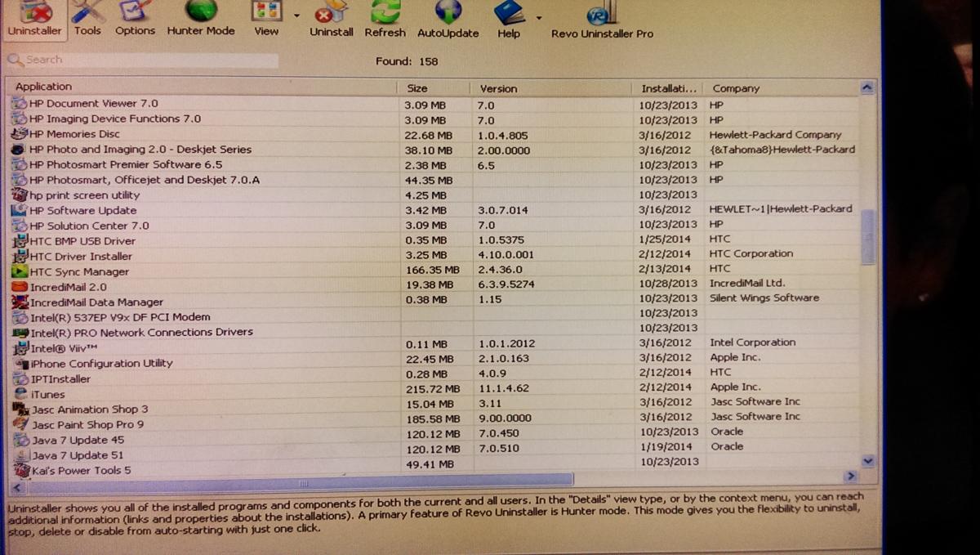The height and width of the screenshot is (555, 980).
Task: Click the Refresh toolbar icon
Action: [x=385, y=11]
